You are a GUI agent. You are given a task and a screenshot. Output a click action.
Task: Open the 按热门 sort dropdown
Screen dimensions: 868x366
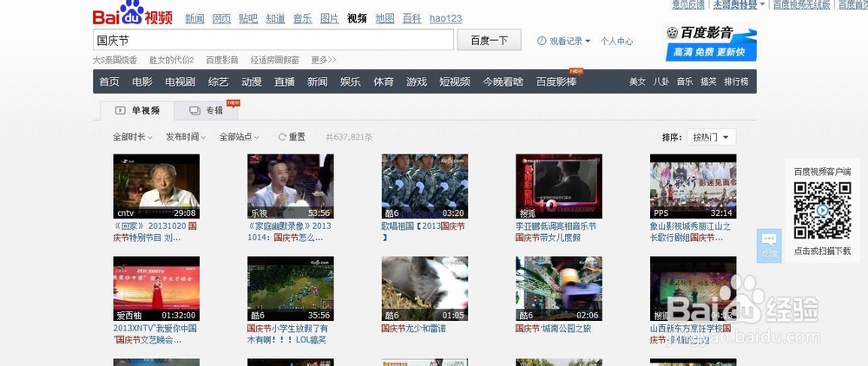(x=712, y=137)
